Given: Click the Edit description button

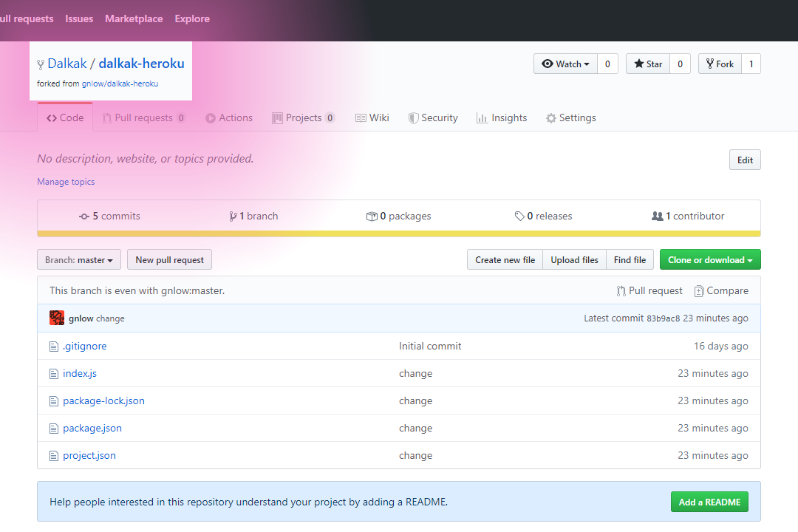Looking at the screenshot, I should click(745, 160).
